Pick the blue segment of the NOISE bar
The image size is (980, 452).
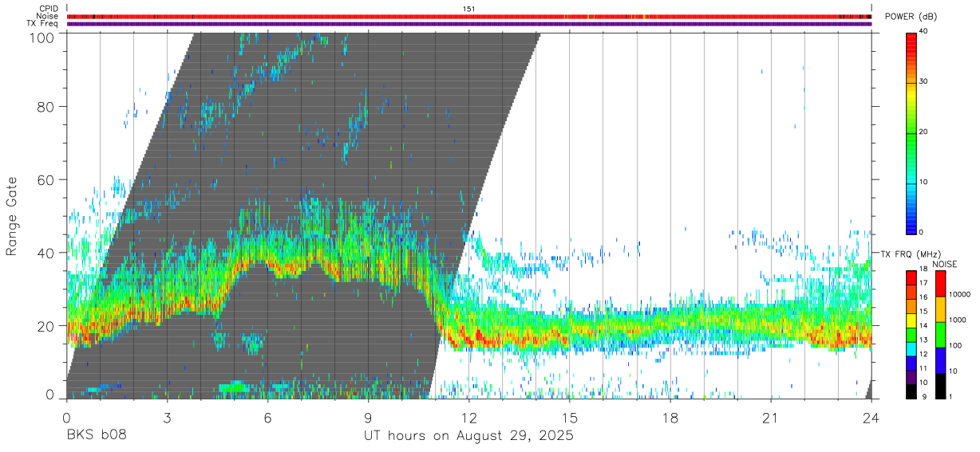point(940,360)
